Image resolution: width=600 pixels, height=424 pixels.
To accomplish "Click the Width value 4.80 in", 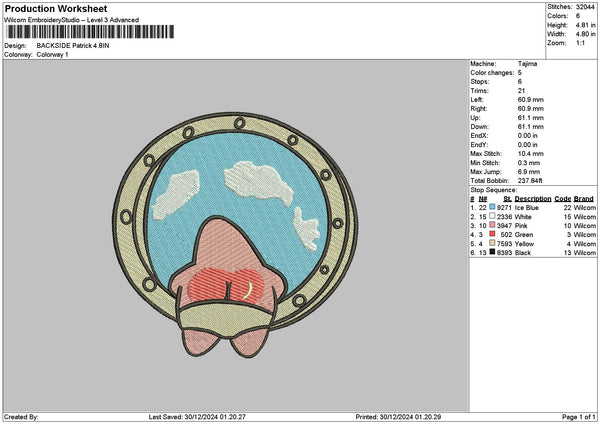I will (585, 34).
